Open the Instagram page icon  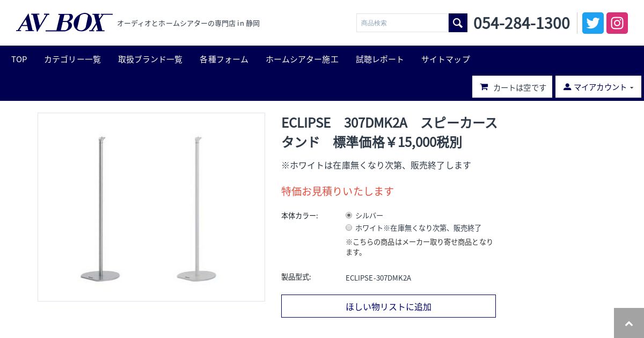(617, 23)
